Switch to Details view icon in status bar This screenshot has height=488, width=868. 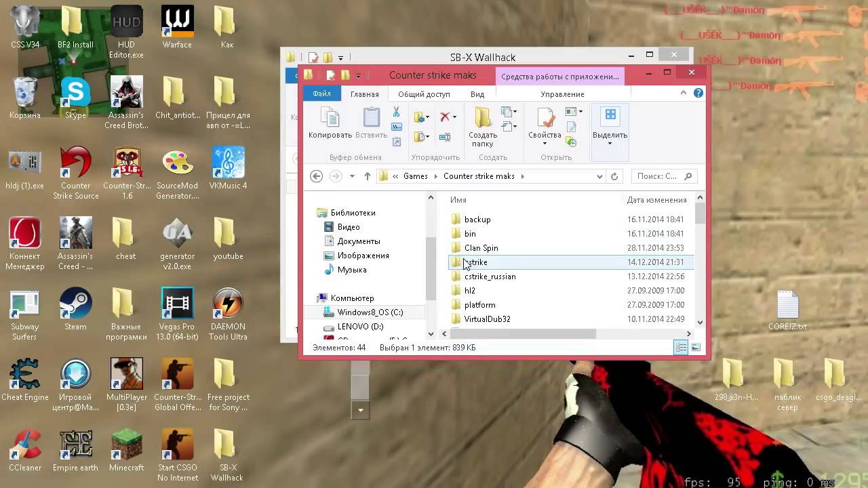click(680, 348)
